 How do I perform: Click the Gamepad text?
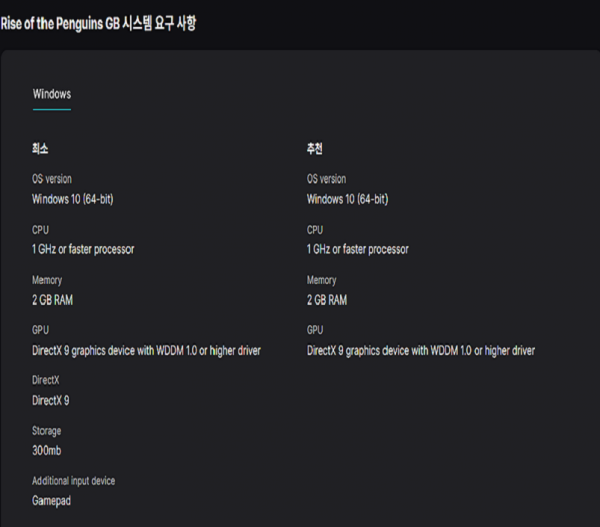point(51,501)
